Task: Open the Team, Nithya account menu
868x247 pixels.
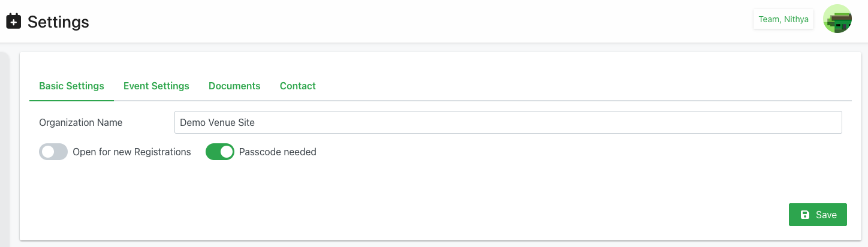Action: pos(783,19)
